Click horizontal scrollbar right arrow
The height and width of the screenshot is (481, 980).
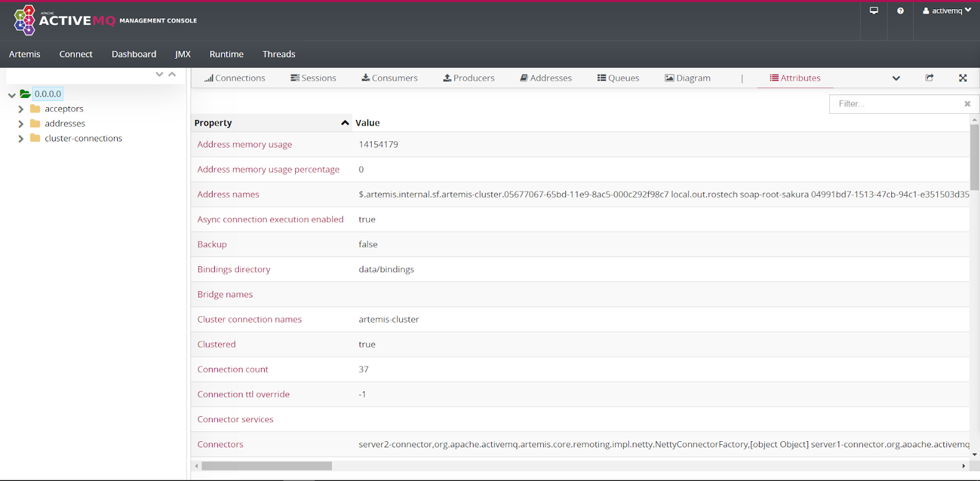click(x=963, y=466)
